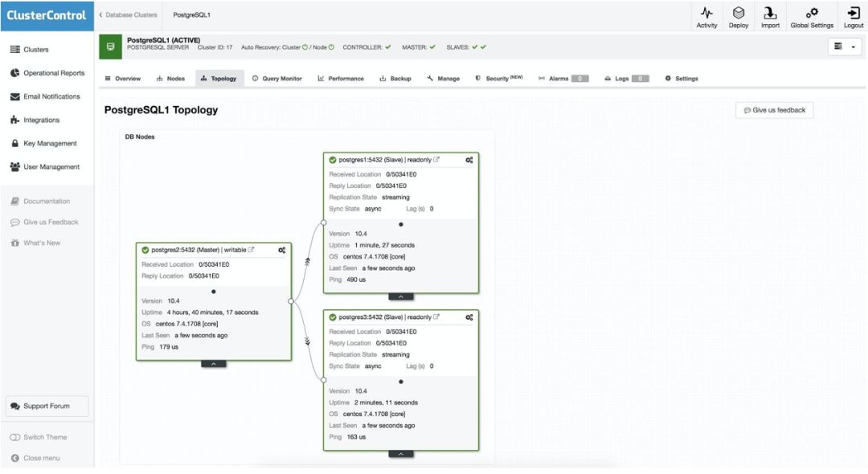
Task: Click the Logout icon
Action: click(853, 13)
